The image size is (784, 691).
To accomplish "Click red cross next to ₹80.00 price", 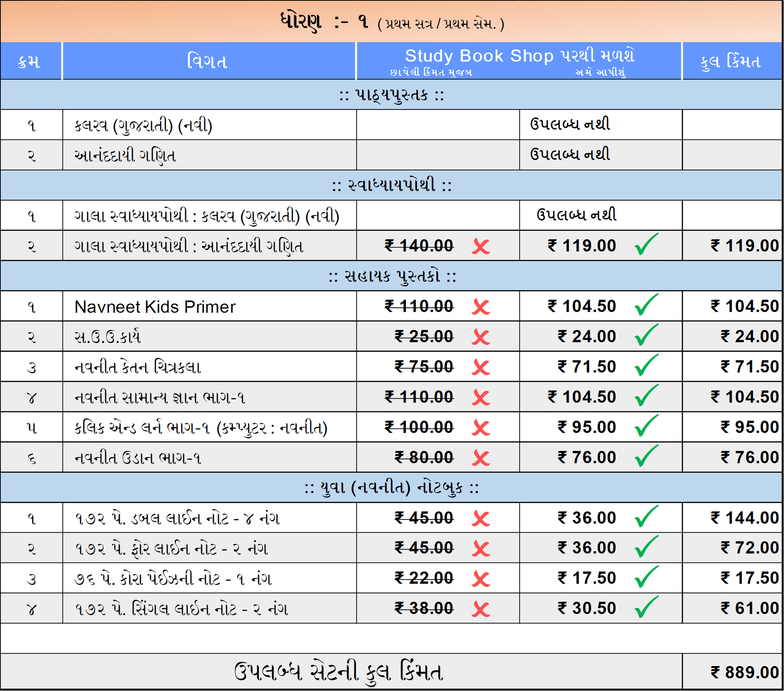I will point(481,458).
